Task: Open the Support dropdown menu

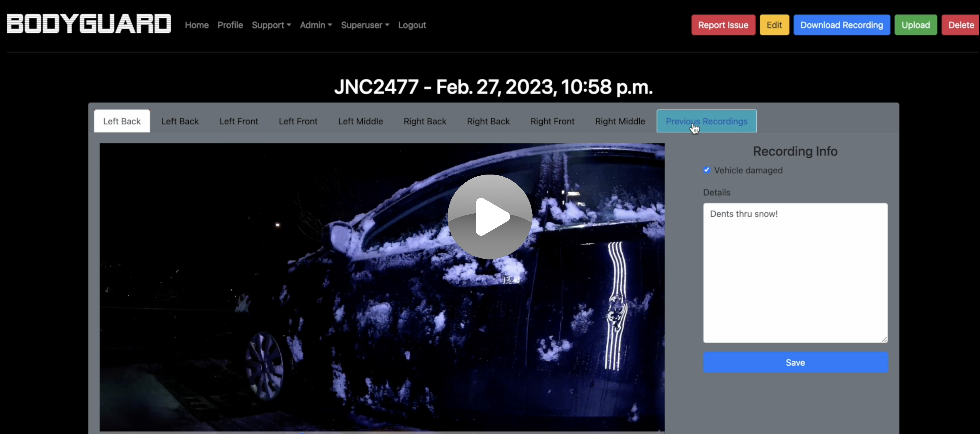Action: point(271,25)
